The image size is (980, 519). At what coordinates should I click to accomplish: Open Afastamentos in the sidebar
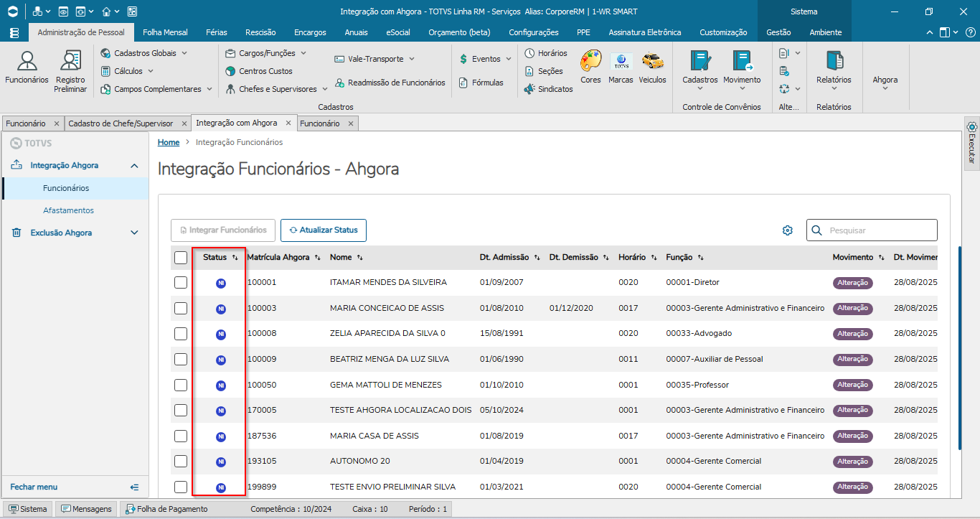(68, 210)
